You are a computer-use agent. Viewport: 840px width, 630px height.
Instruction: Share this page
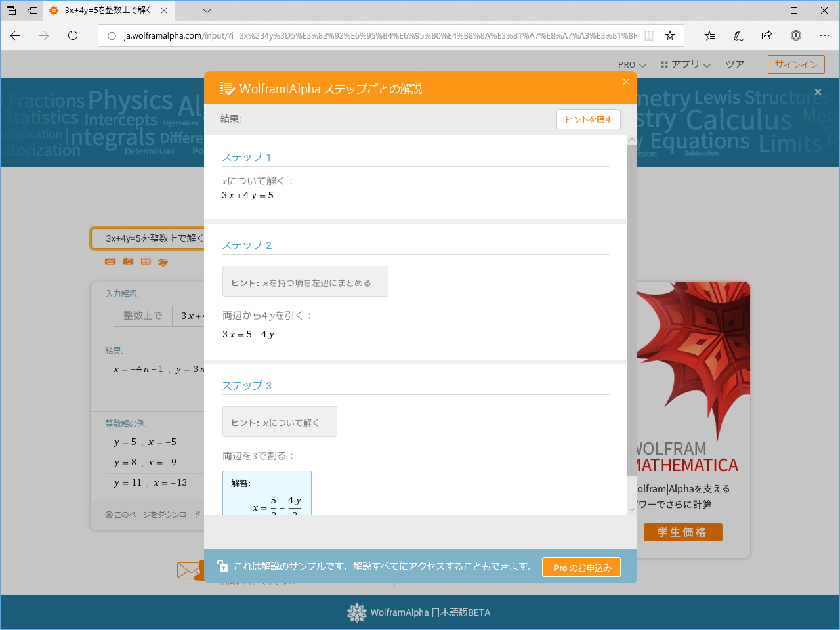coord(766,35)
